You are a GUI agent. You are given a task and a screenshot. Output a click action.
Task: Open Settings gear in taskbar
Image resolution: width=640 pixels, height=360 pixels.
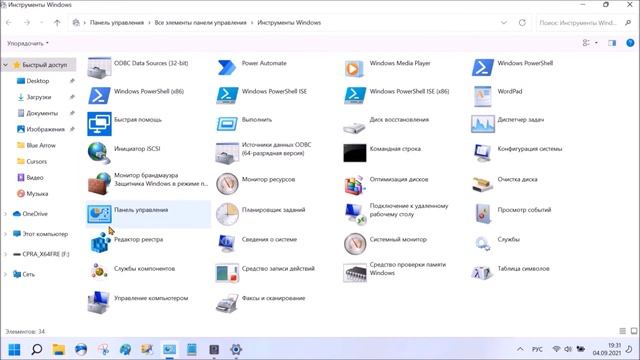[236, 349]
